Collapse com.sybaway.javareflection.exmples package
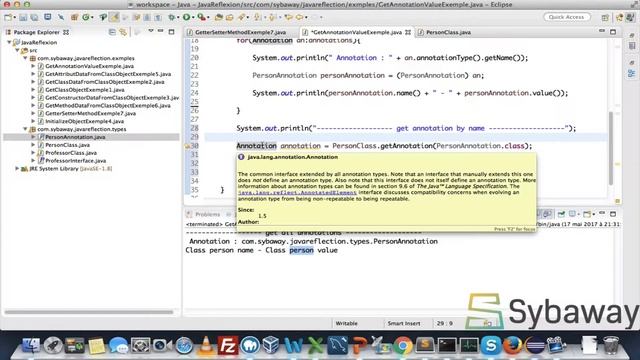The height and width of the screenshot is (360, 640). tap(25, 58)
